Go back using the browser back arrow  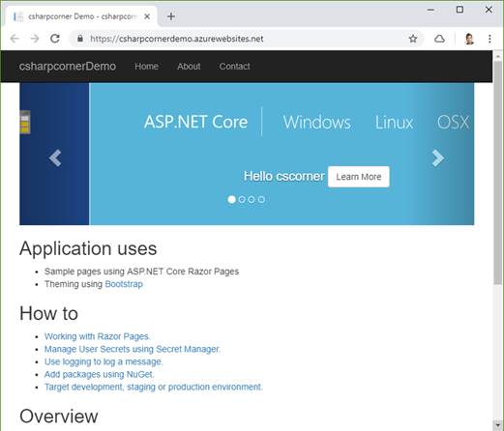tap(15, 39)
